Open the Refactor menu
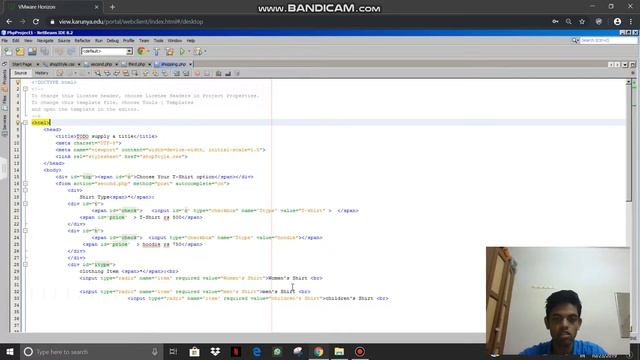Image resolution: width=640 pixels, height=360 pixels. 82,41
